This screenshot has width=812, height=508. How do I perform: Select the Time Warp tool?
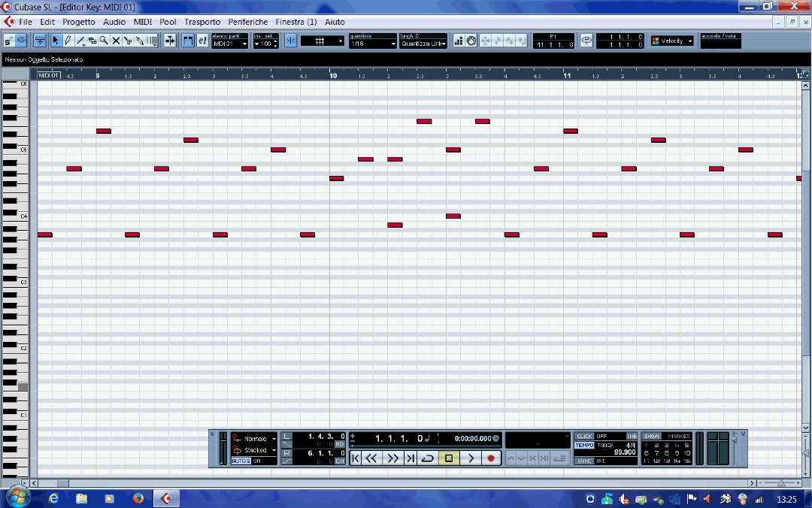[152, 41]
